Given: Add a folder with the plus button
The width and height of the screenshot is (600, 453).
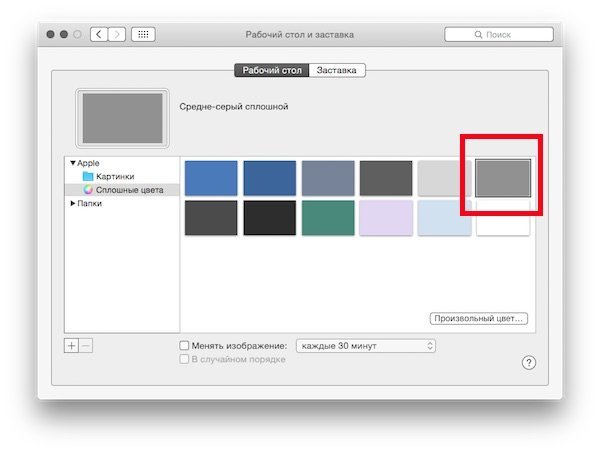Looking at the screenshot, I should pos(71,346).
